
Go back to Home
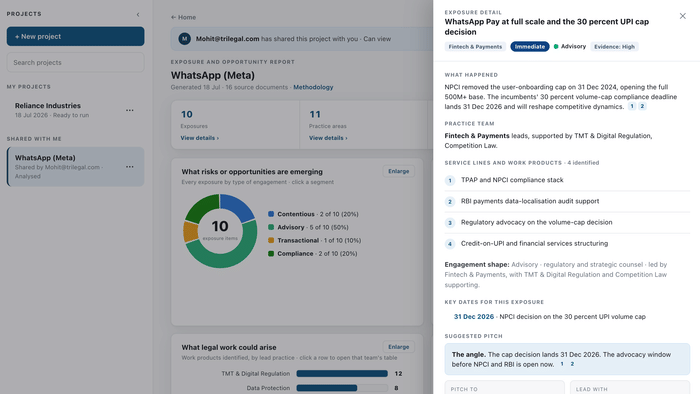click(183, 17)
